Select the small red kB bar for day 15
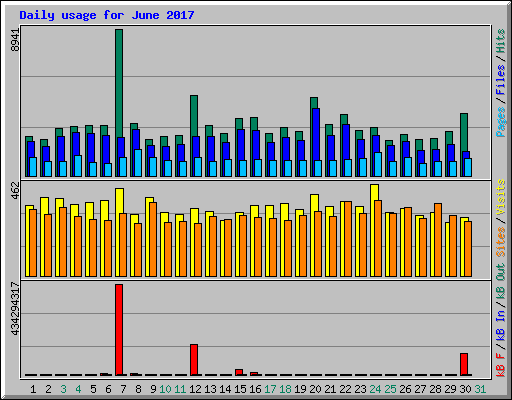512x400 pixels. tap(239, 372)
